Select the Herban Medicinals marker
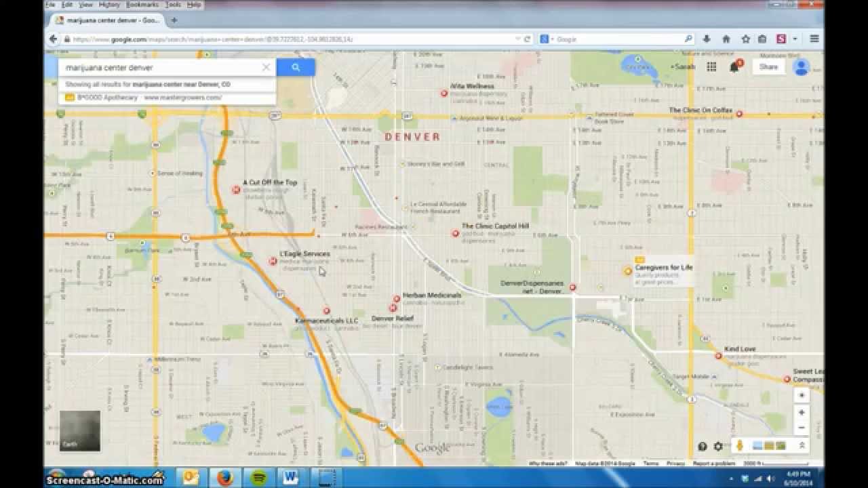This screenshot has width=868, height=488. point(397,299)
